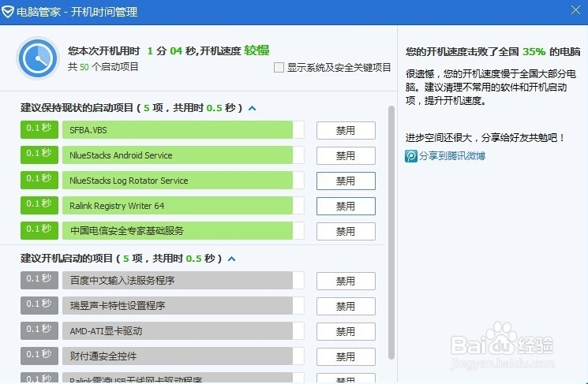Collapse the 建议保持现状的启动项目 section
588x384 pixels.
253,108
